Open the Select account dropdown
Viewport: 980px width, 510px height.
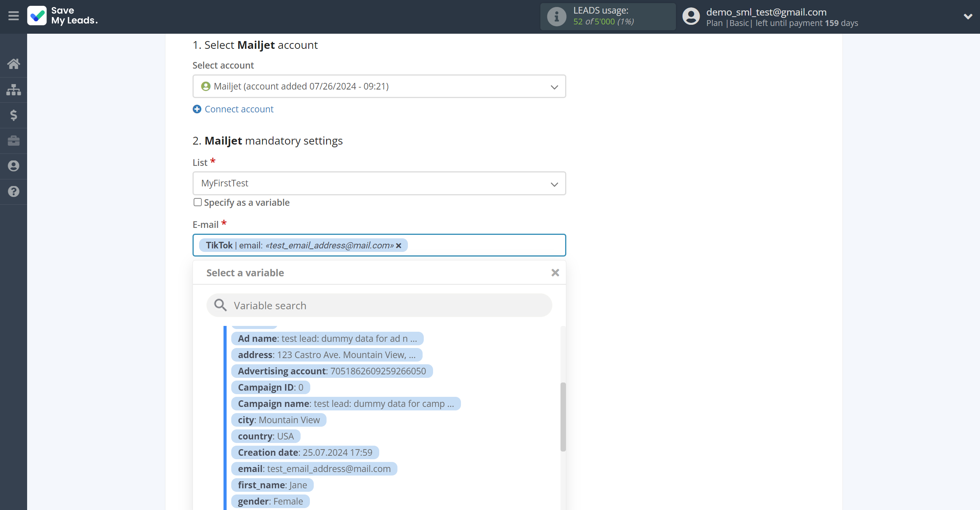pyautogui.click(x=379, y=86)
